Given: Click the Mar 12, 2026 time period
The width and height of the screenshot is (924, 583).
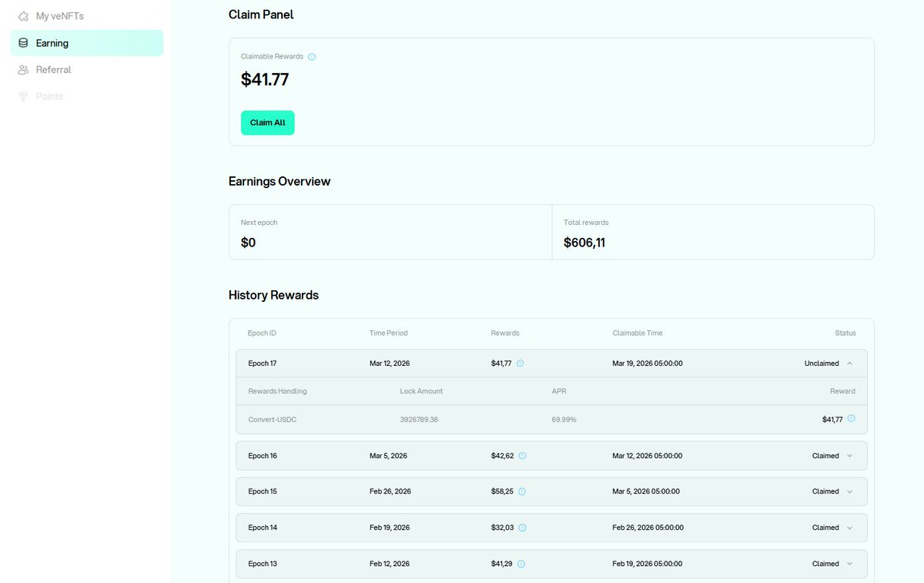Looking at the screenshot, I should pyautogui.click(x=390, y=364).
